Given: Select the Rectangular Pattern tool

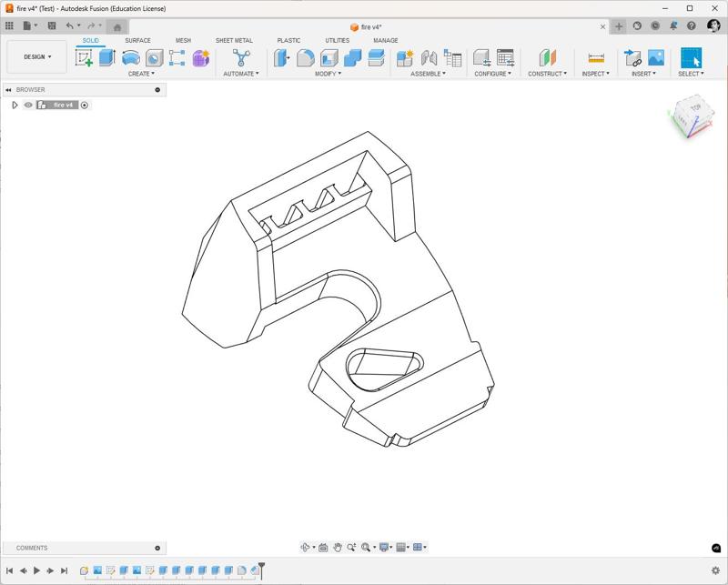Looking at the screenshot, I should 177,58.
